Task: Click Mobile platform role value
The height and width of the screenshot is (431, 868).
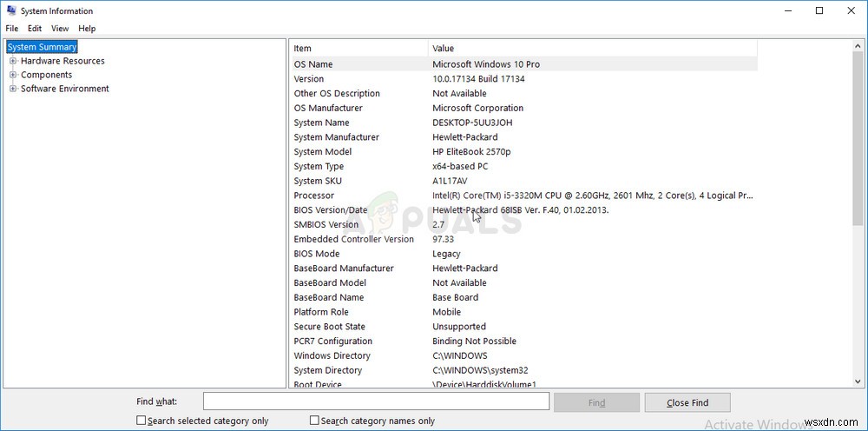Action: pyautogui.click(x=446, y=312)
